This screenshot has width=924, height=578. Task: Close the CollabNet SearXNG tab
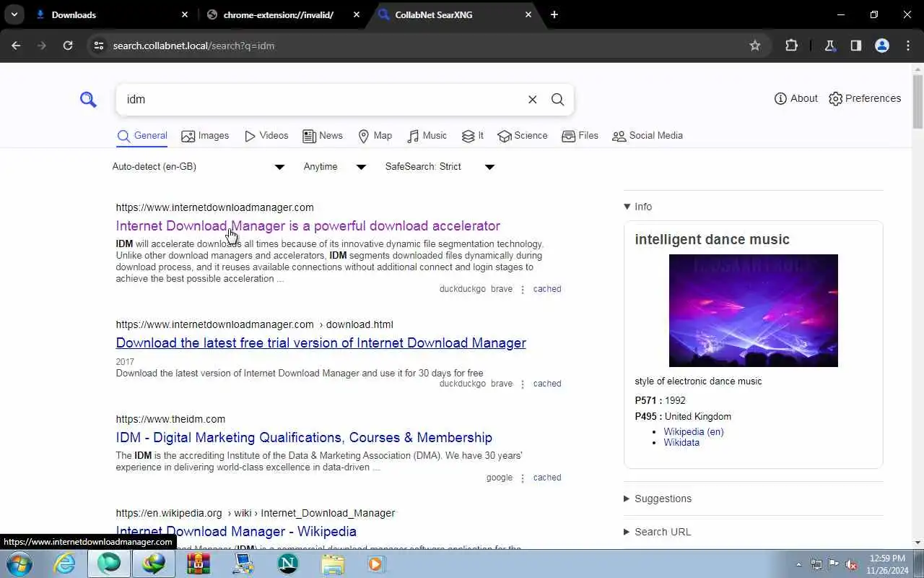pyautogui.click(x=528, y=14)
